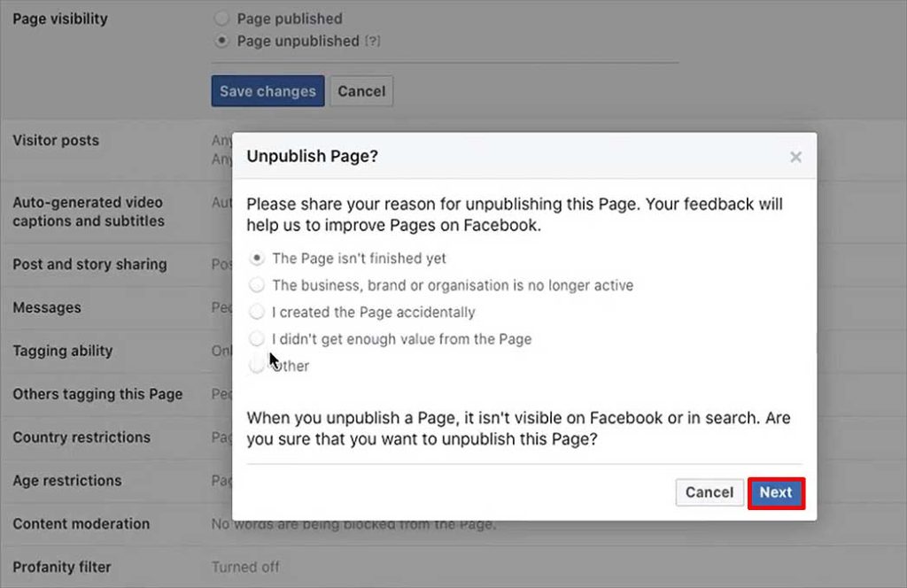Image resolution: width=907 pixels, height=588 pixels.
Task: Select the Page unpublished radio button
Action: click(221, 41)
